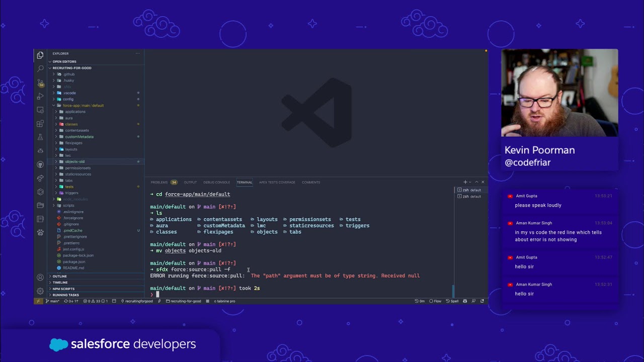Click the remote indicator in status bar

pos(38,301)
